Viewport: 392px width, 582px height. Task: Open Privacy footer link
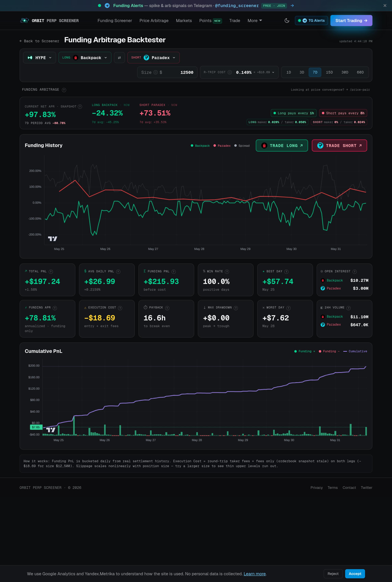(x=317, y=488)
